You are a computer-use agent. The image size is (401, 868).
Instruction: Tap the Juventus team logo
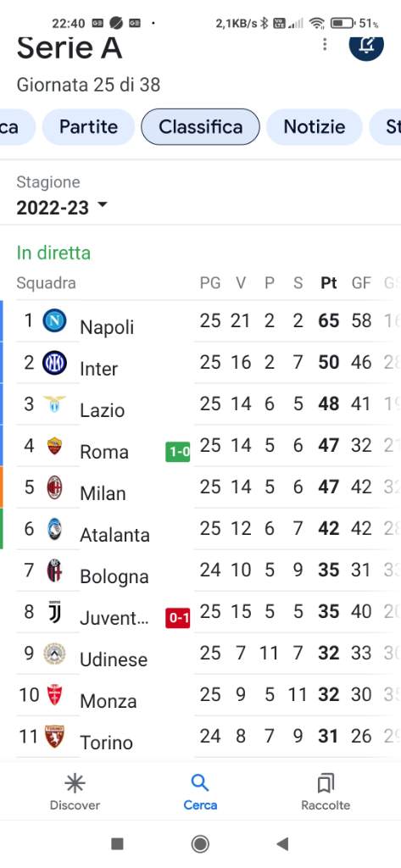55,612
